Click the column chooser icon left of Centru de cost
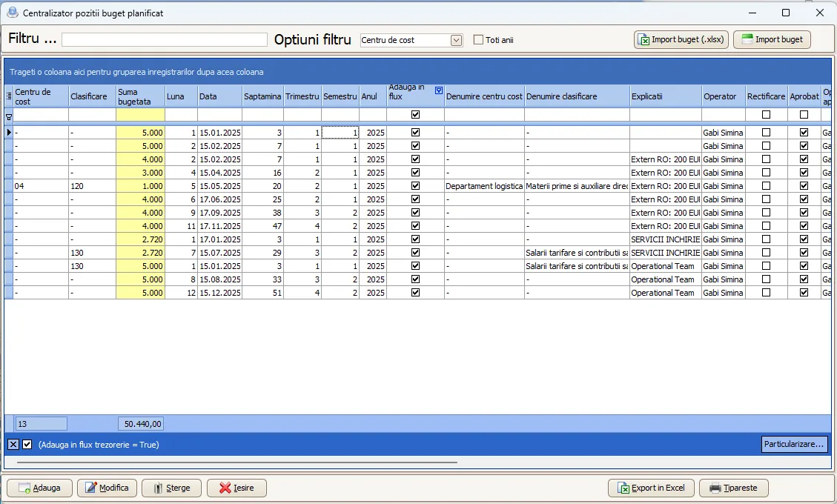 tap(9, 96)
